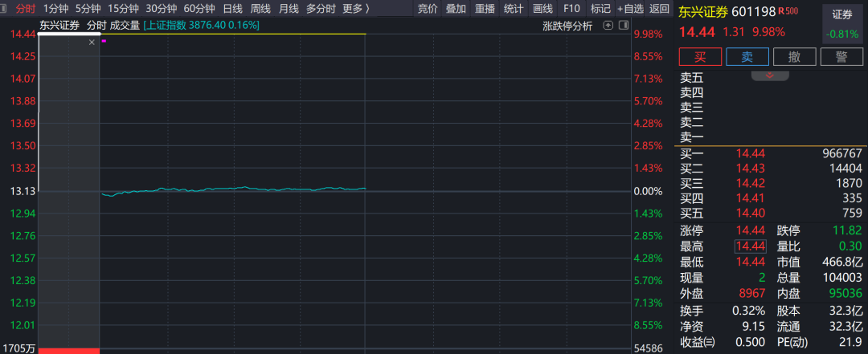868x354 pixels.
Task: Open F10 company information
Action: [x=571, y=9]
